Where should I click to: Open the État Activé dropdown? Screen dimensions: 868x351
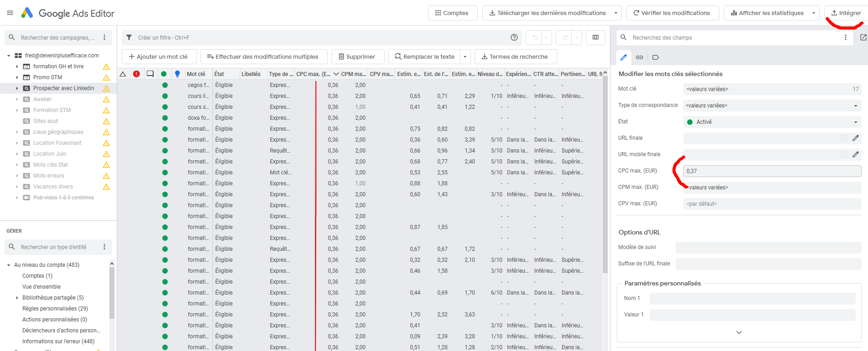pyautogui.click(x=772, y=122)
